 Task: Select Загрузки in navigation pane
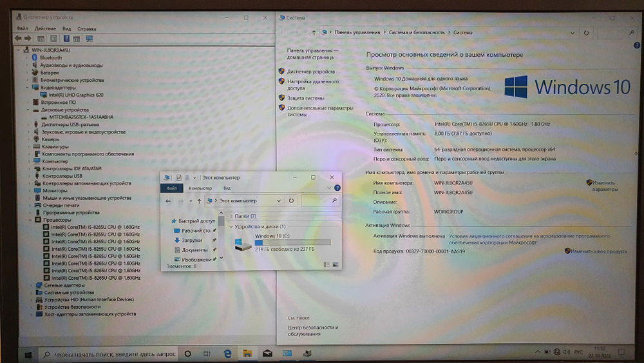pos(192,240)
